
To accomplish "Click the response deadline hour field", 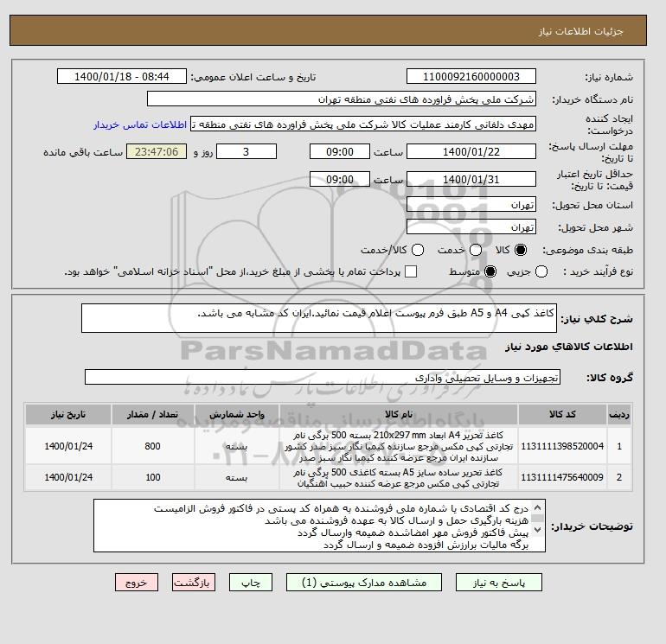I will pyautogui.click(x=340, y=151).
